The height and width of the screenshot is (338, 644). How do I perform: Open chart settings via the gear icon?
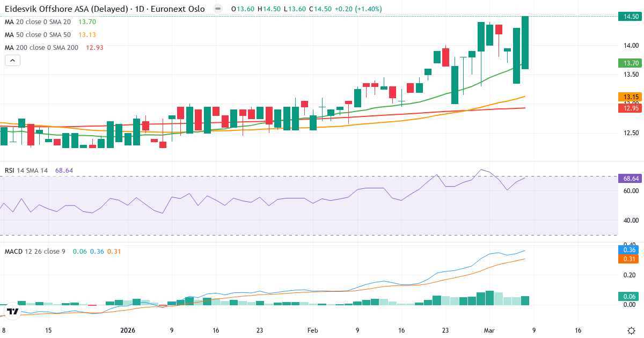coord(631,330)
